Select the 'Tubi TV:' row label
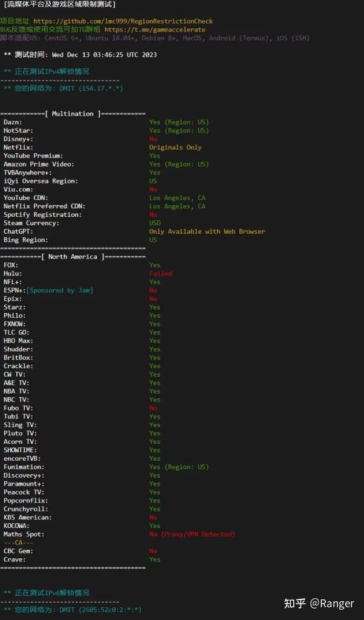This screenshot has width=364, height=620. tap(19, 417)
